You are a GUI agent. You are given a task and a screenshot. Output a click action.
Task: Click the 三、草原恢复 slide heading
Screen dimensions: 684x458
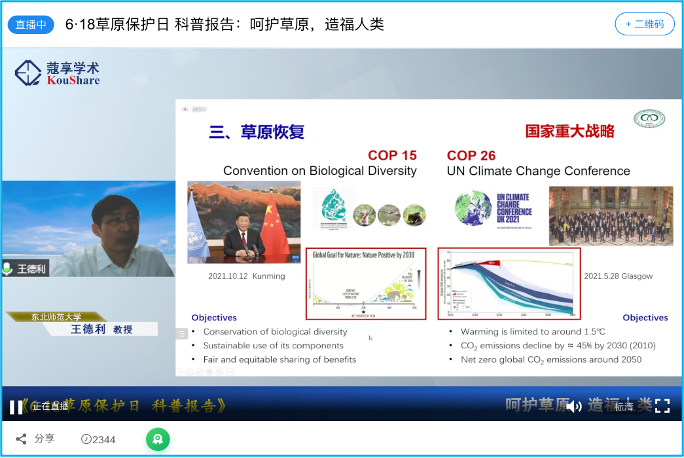(x=256, y=132)
